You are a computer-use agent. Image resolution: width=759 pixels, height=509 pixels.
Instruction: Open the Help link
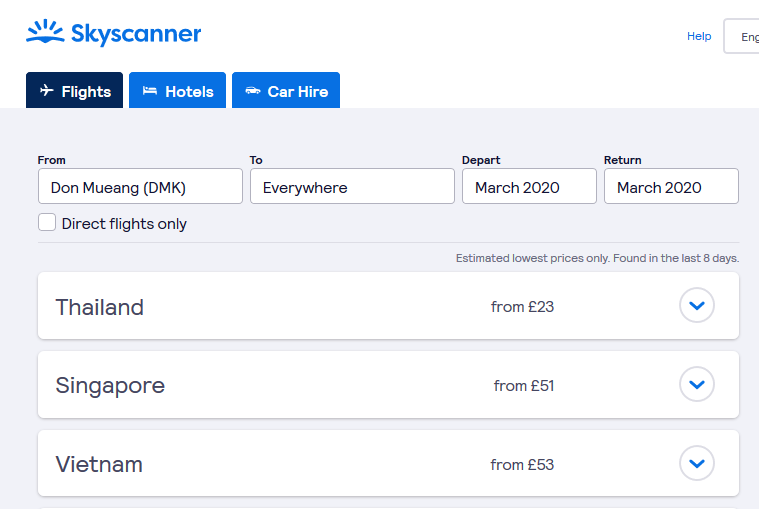tap(699, 36)
